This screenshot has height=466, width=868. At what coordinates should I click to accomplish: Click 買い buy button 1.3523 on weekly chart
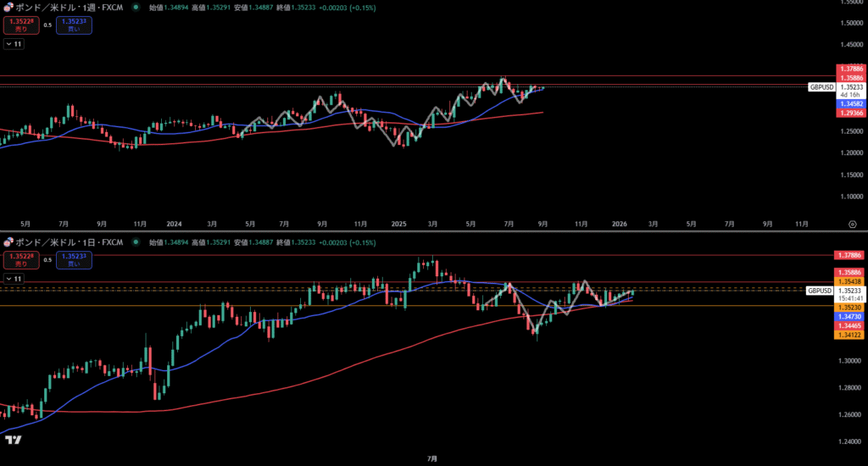coord(74,25)
